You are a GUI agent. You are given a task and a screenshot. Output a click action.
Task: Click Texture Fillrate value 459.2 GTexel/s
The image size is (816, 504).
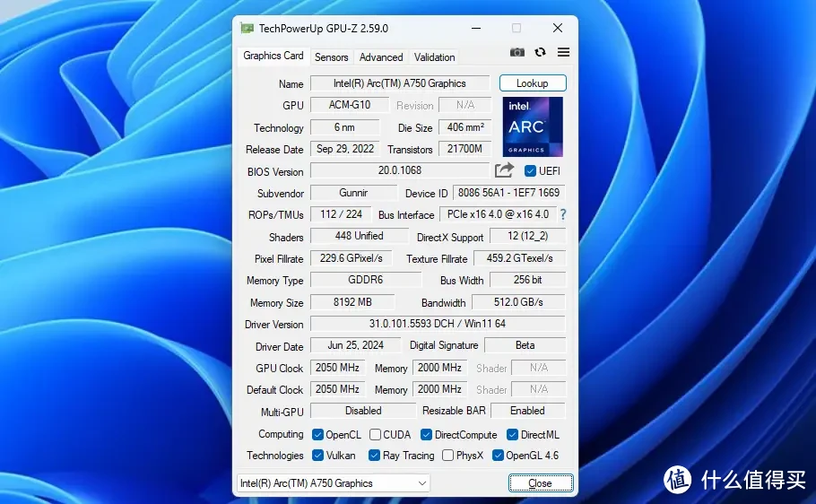519,258
